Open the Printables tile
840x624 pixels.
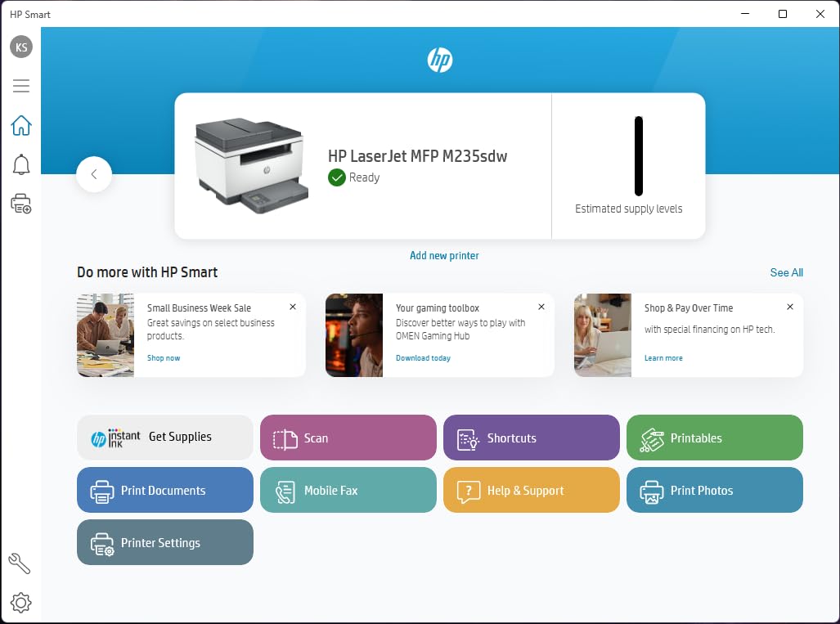coord(715,438)
